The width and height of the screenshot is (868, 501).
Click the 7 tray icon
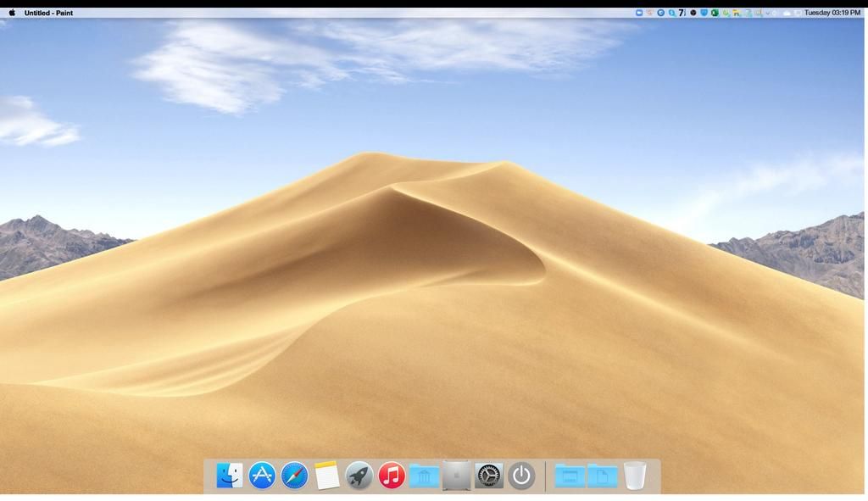pos(682,13)
